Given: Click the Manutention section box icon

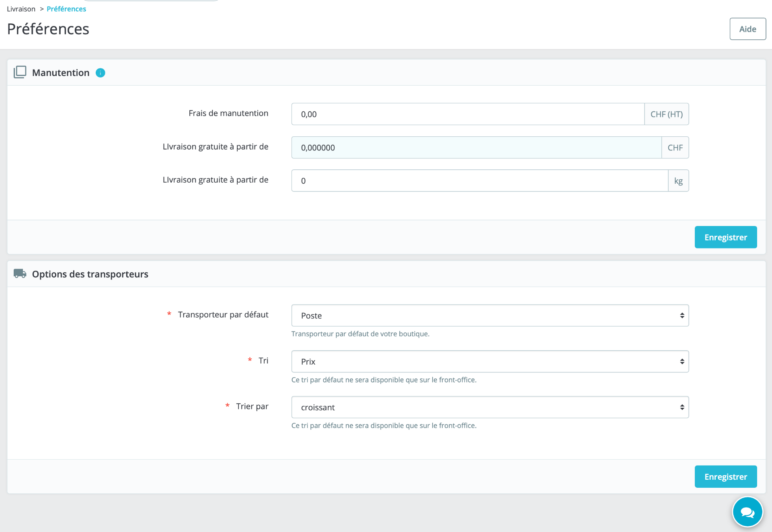Looking at the screenshot, I should click(x=20, y=72).
